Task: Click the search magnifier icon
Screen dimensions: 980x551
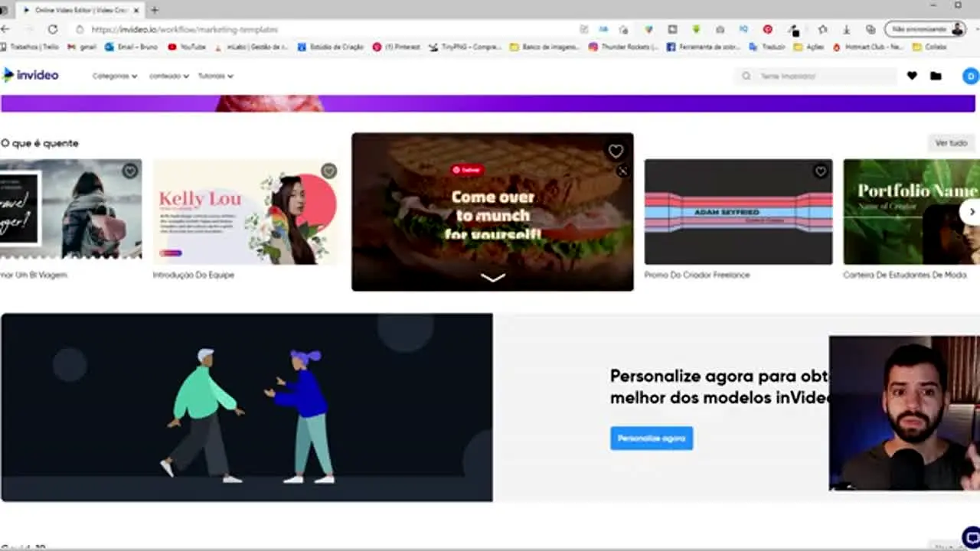Action: point(746,76)
